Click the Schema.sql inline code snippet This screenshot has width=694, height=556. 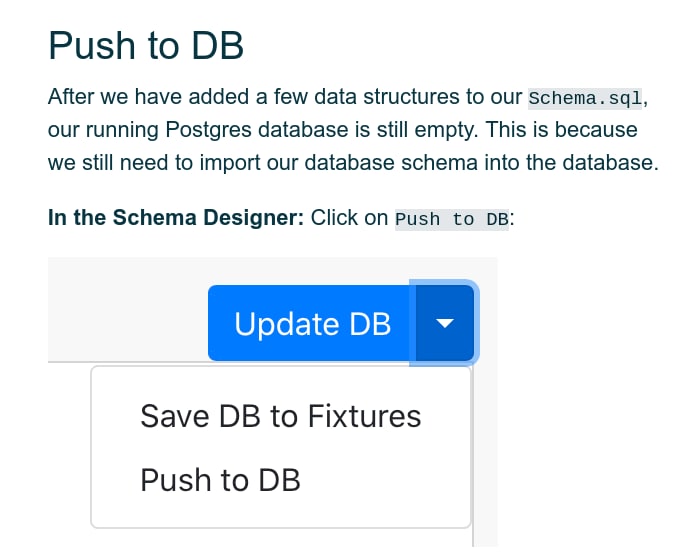coord(585,98)
